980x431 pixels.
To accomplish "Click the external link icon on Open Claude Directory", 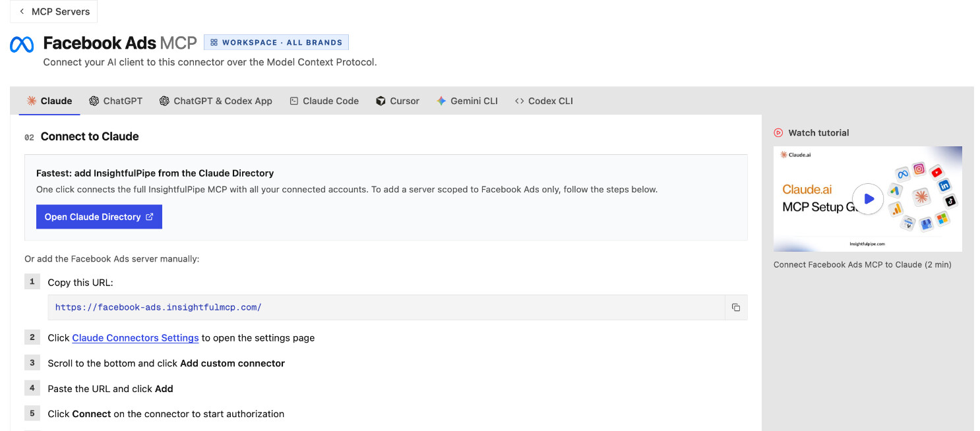I will pyautogui.click(x=149, y=217).
